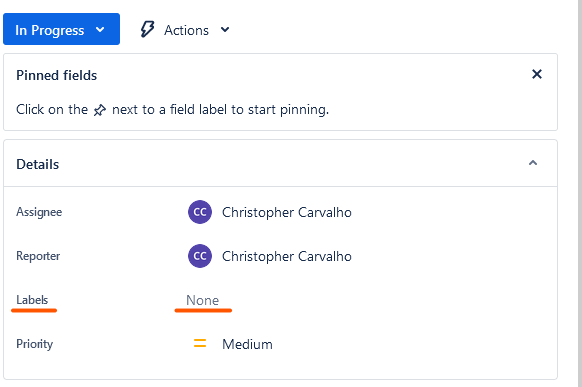Expand the Actions chevron arrow
The image size is (582, 387).
[x=225, y=30]
